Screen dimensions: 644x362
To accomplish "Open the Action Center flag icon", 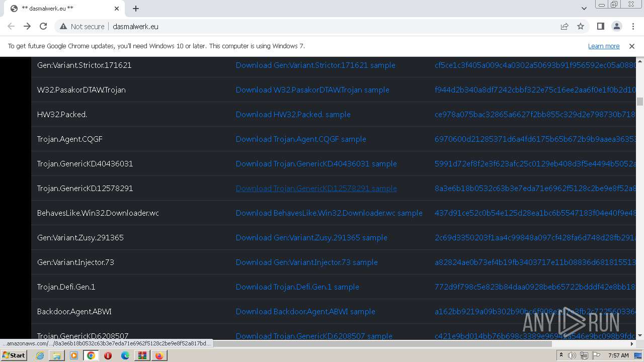I will 596,355.
